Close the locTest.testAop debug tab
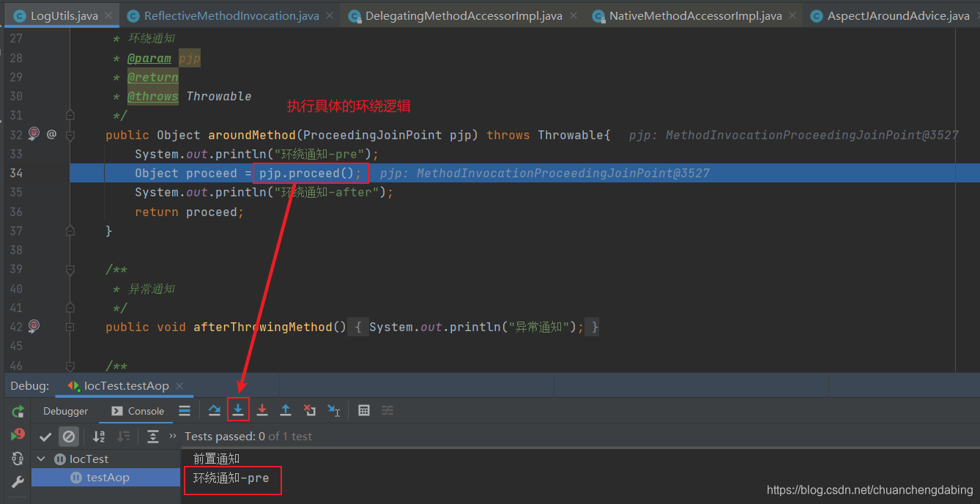 [179, 386]
